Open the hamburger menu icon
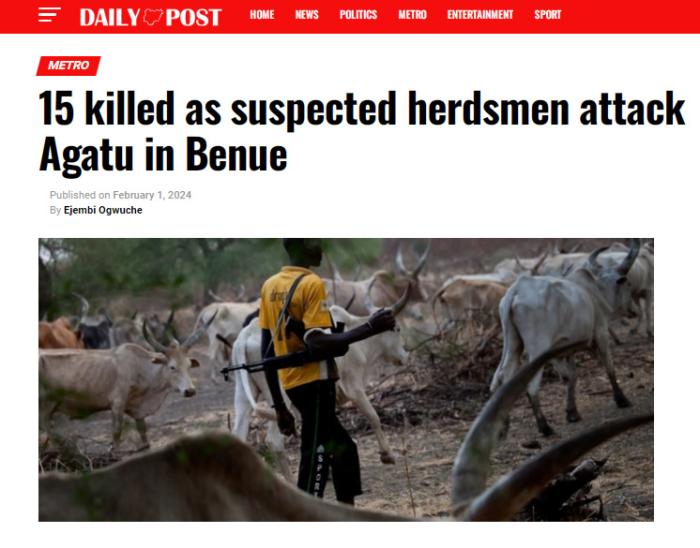The width and height of the screenshot is (700, 548). click(49, 15)
